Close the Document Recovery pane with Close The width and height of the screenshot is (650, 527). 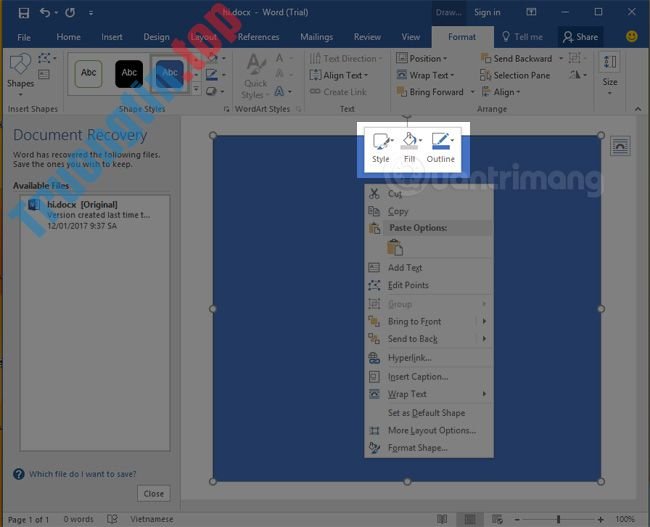pos(154,493)
